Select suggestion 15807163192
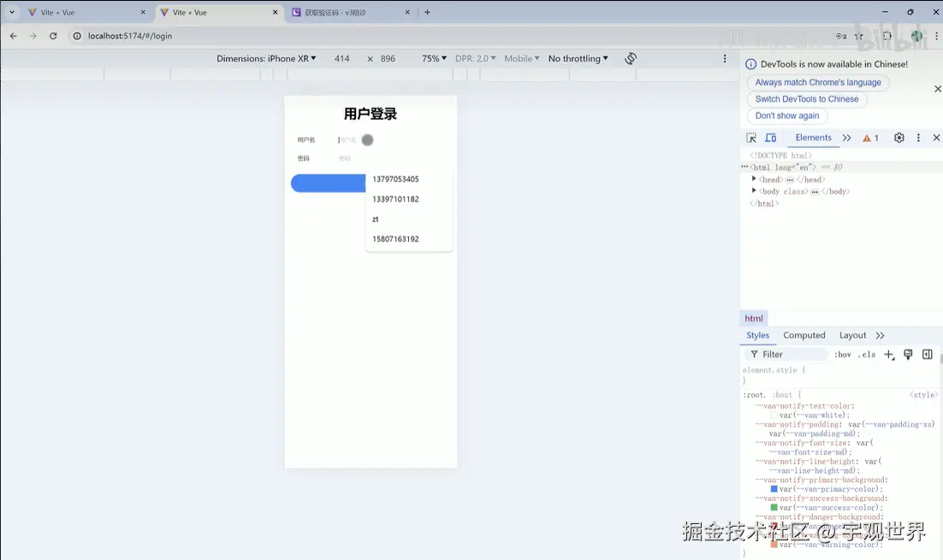The image size is (943, 560). [409, 239]
